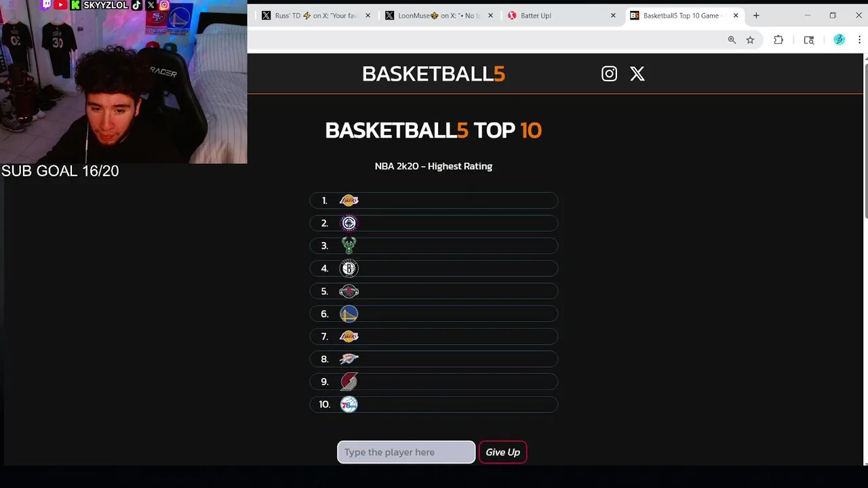The image size is (868, 488).
Task: Open a new browser tab with plus
Action: coord(756,16)
